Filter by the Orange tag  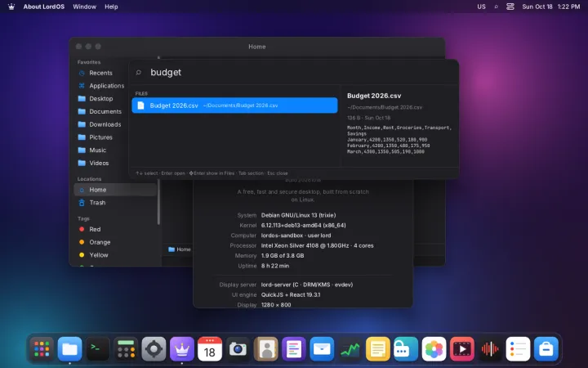pos(115,242)
